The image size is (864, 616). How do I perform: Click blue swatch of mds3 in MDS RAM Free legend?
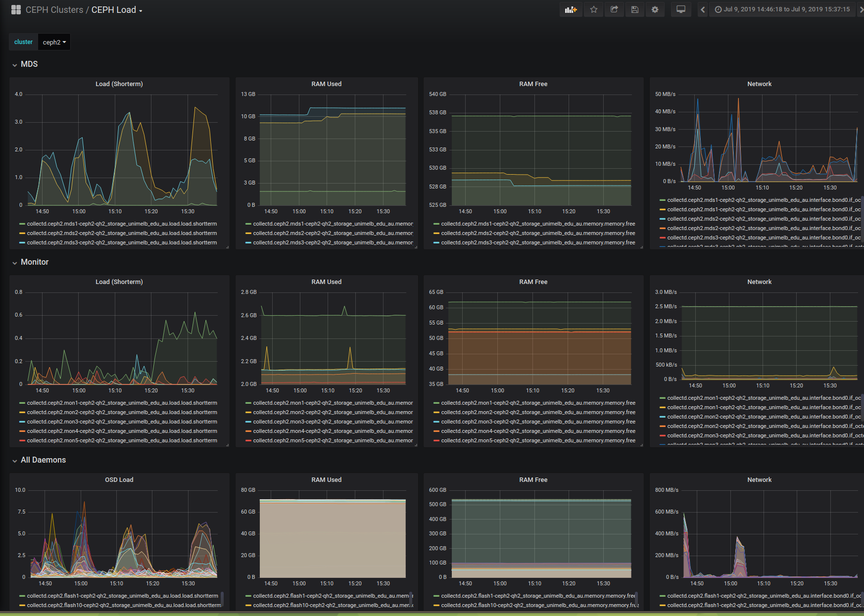[x=436, y=243]
